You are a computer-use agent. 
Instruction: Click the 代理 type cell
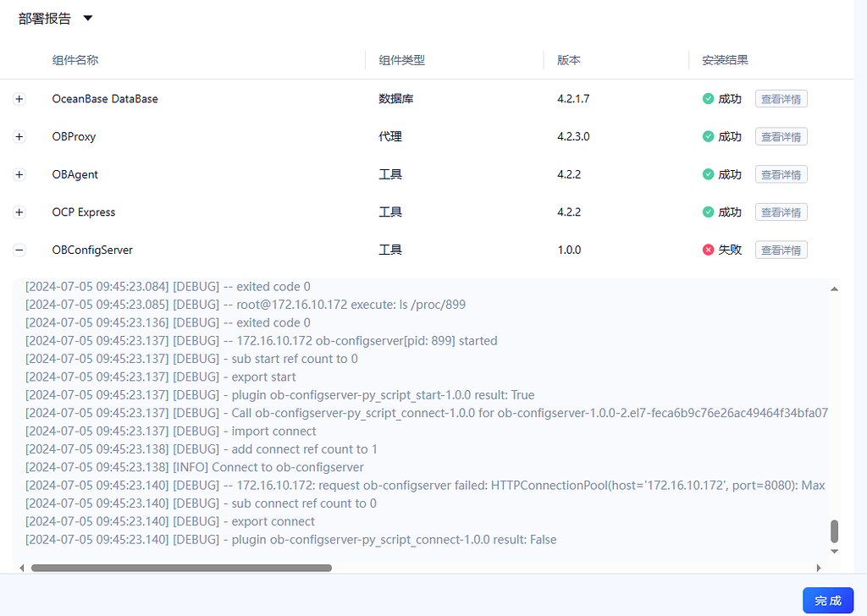390,136
